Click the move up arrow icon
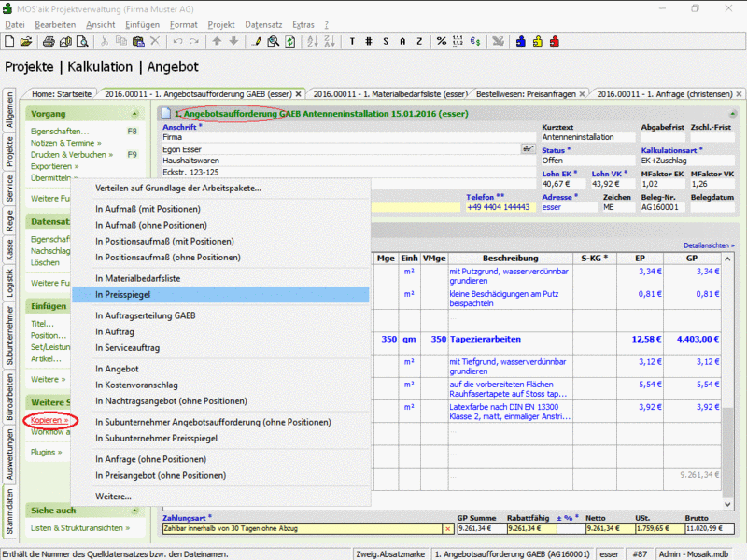Viewport: 747px width, 560px height. click(x=217, y=41)
